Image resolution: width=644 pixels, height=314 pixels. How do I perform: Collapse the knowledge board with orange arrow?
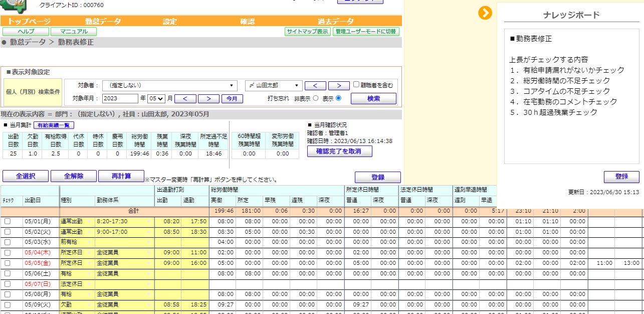click(485, 13)
